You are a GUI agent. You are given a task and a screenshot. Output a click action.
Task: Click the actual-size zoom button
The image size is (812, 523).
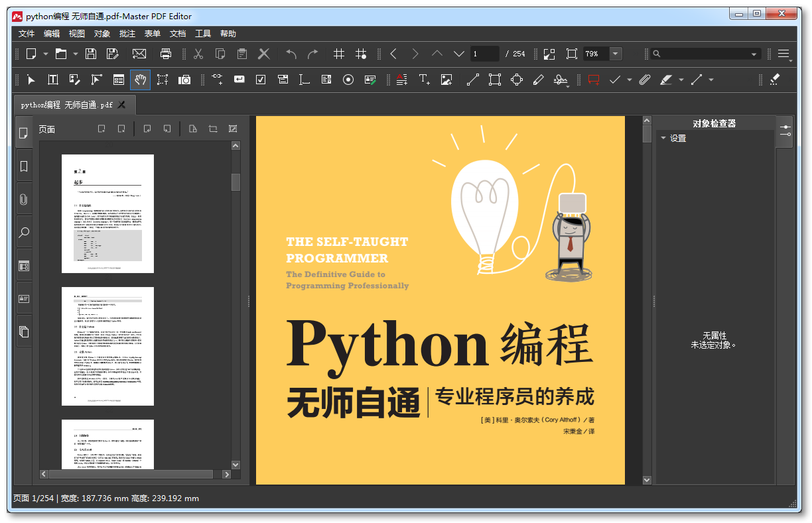(549, 54)
